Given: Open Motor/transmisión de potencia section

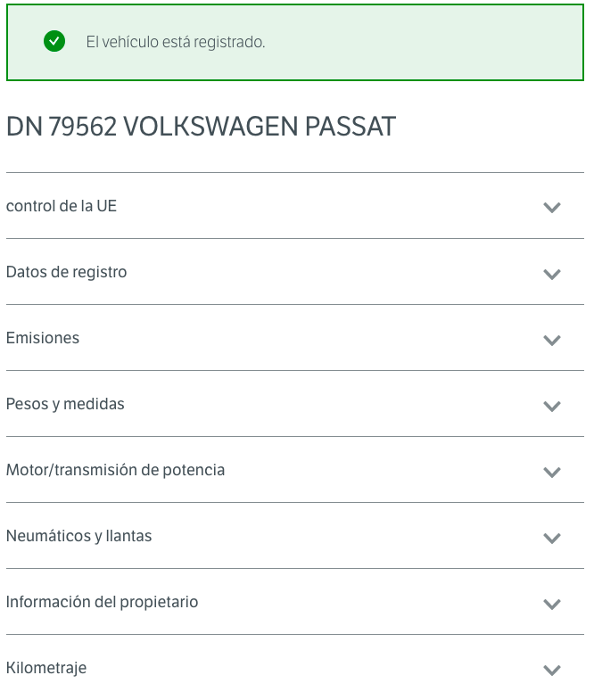Looking at the screenshot, I should click(x=294, y=470).
